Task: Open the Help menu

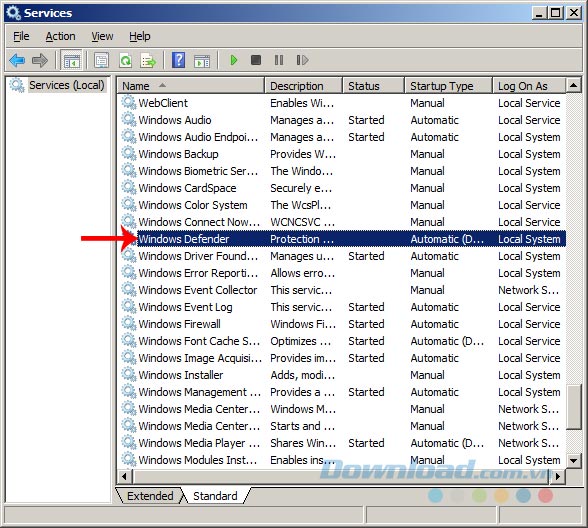Action: point(140,36)
